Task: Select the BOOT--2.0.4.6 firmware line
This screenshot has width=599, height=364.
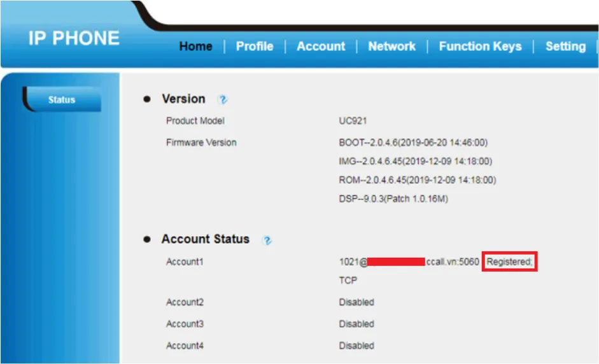Action: point(413,143)
